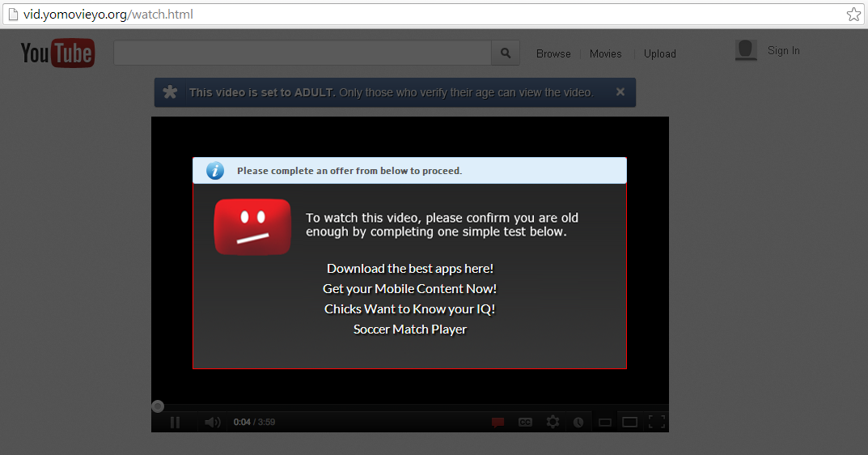The width and height of the screenshot is (868, 455).
Task: Click the search magnifier button
Action: pyautogui.click(x=506, y=53)
